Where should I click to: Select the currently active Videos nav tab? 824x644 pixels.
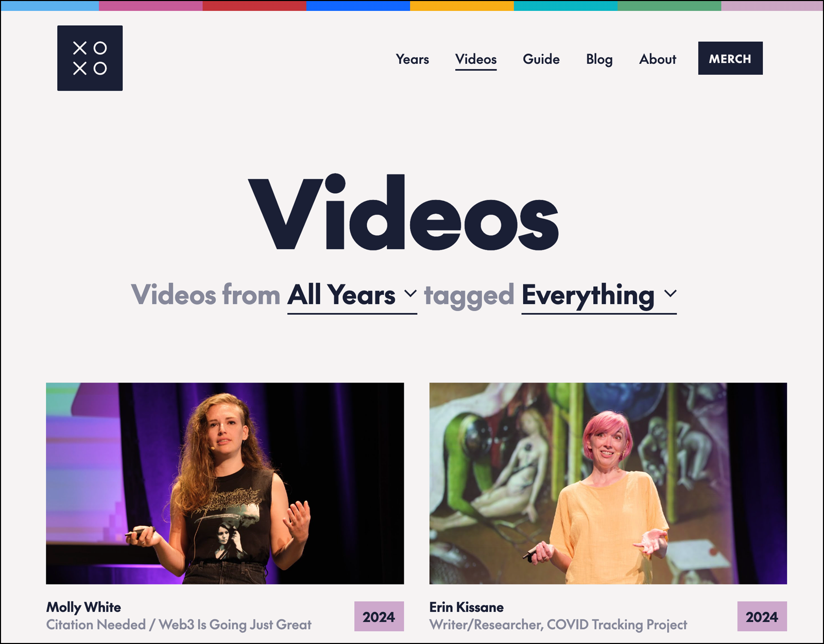tap(476, 60)
